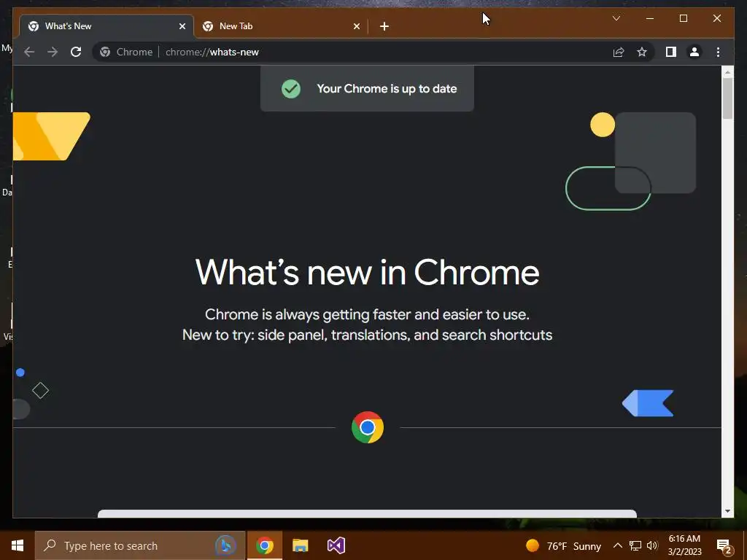Viewport: 747px width, 560px height.
Task: Click the green checkmark up-to-date icon
Action: click(290, 88)
